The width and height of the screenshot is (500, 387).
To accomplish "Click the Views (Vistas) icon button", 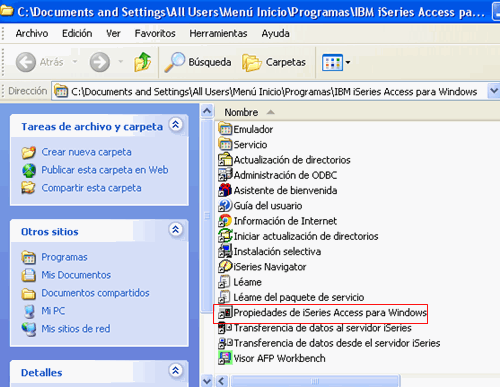I will [332, 62].
